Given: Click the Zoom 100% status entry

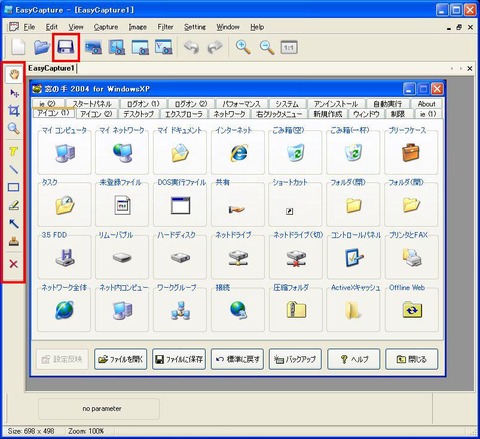Looking at the screenshot, I should pos(86,431).
